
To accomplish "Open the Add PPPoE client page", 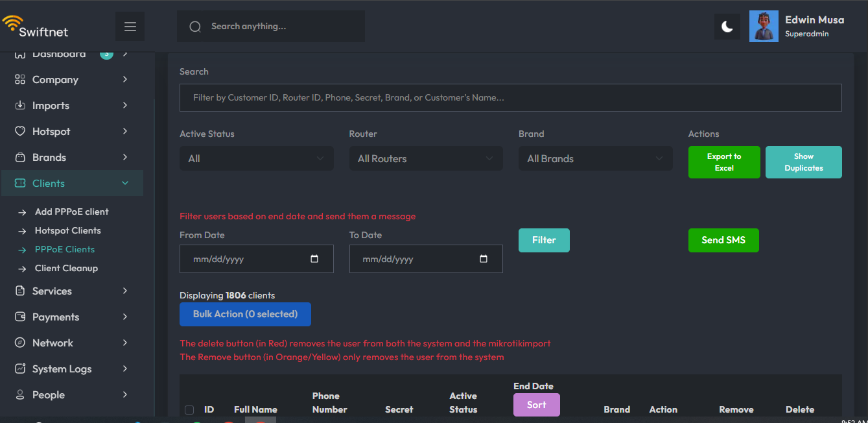I will coord(71,212).
